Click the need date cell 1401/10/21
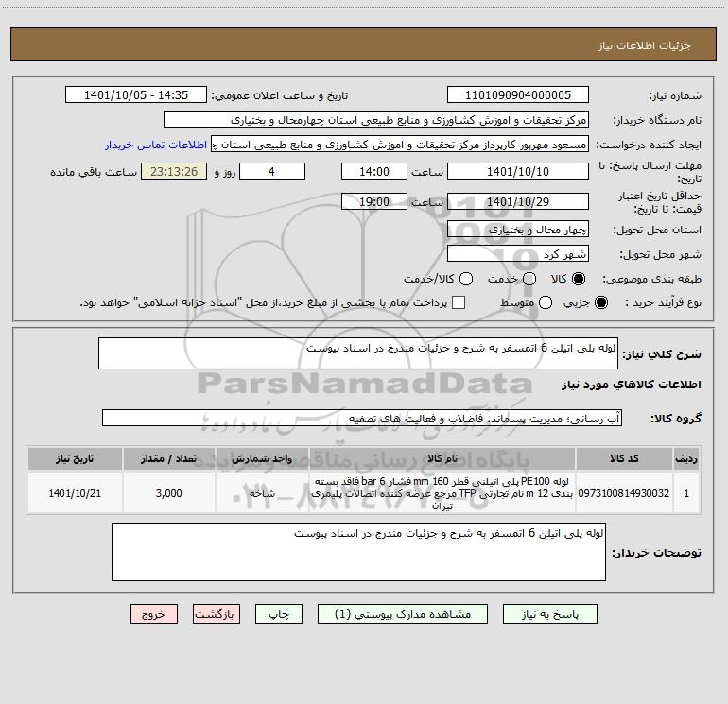 click(x=75, y=493)
